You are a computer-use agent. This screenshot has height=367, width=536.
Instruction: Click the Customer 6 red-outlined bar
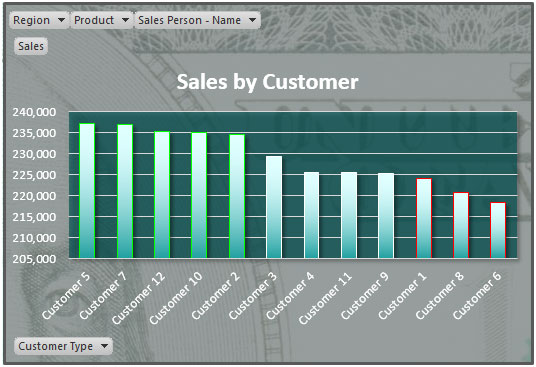[498, 230]
